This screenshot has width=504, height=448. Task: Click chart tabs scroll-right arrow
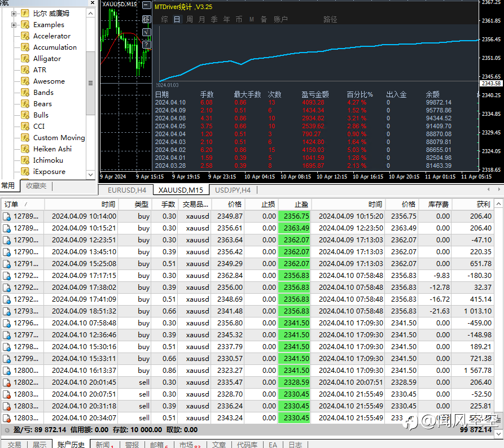coord(499,190)
